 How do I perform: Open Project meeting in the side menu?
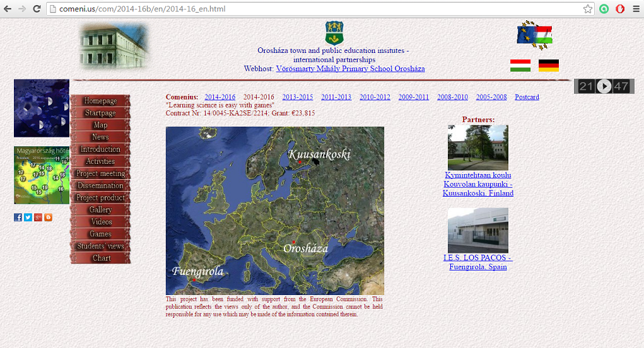tap(101, 173)
